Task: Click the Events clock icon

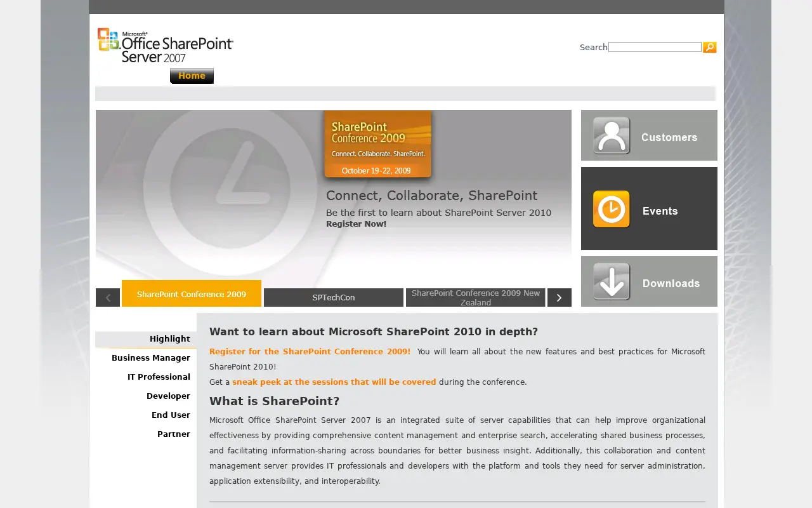Action: (612, 209)
